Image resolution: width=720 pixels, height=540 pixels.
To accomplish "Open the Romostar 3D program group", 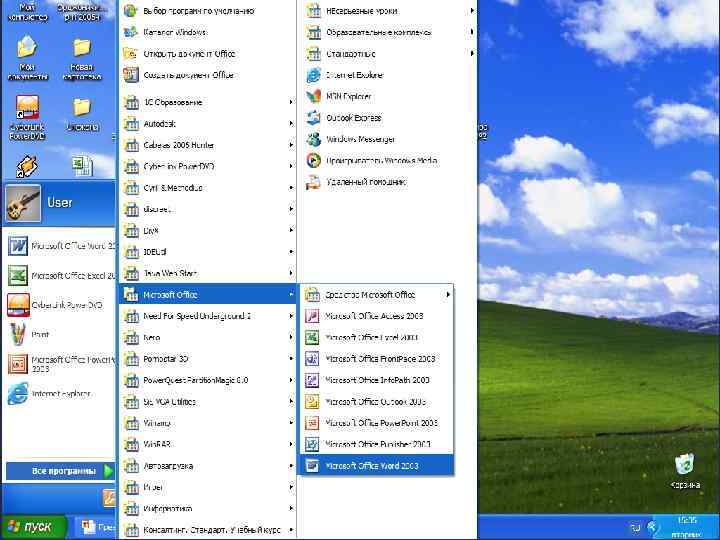I will 208,359.
